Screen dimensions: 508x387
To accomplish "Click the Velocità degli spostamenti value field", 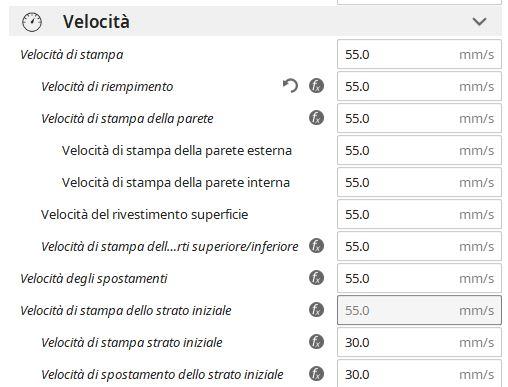I will 419,278.
